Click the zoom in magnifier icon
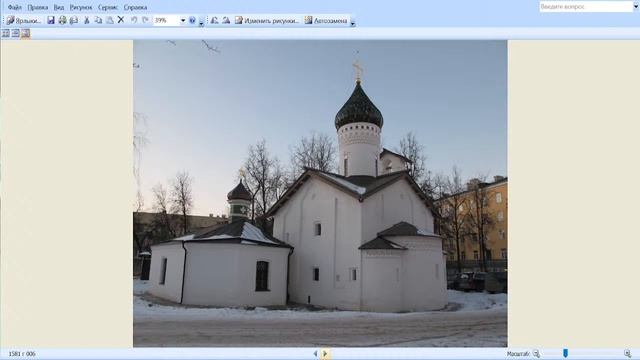Viewport: 640px width, 360px height. pyautogui.click(x=628, y=354)
